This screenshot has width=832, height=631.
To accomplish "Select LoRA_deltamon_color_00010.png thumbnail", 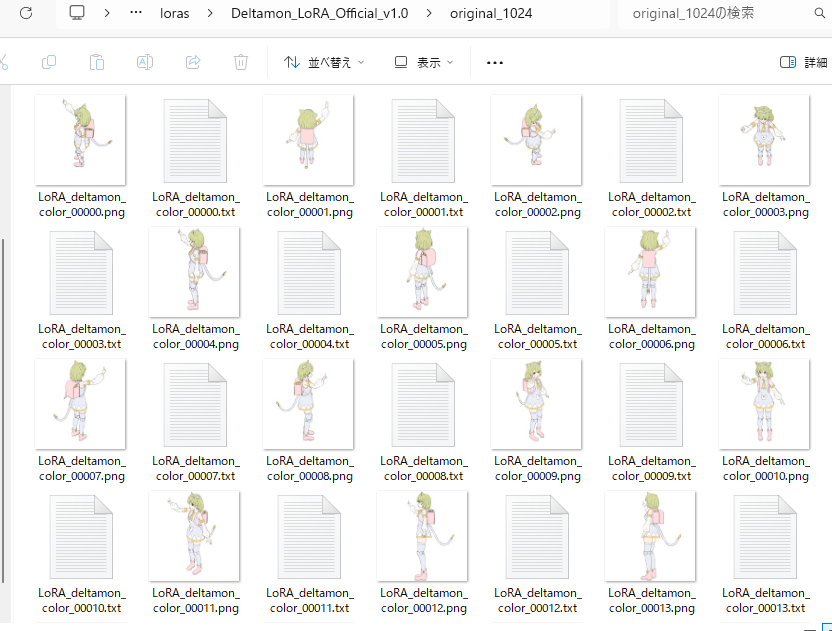I will point(765,404).
